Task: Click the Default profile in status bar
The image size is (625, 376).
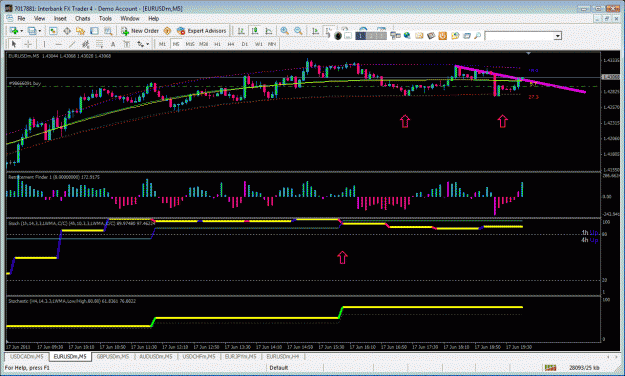Action: coord(279,368)
